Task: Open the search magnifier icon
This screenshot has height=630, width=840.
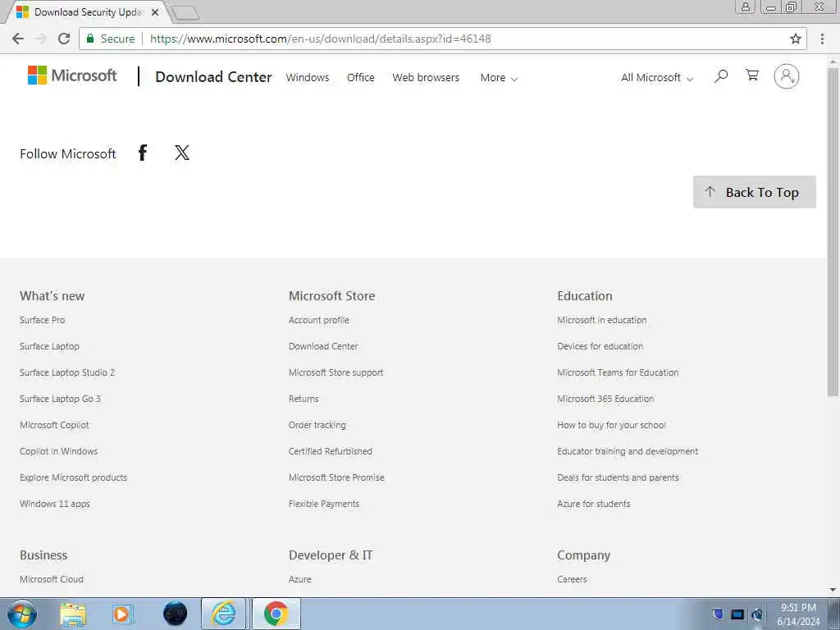Action: pos(721,76)
